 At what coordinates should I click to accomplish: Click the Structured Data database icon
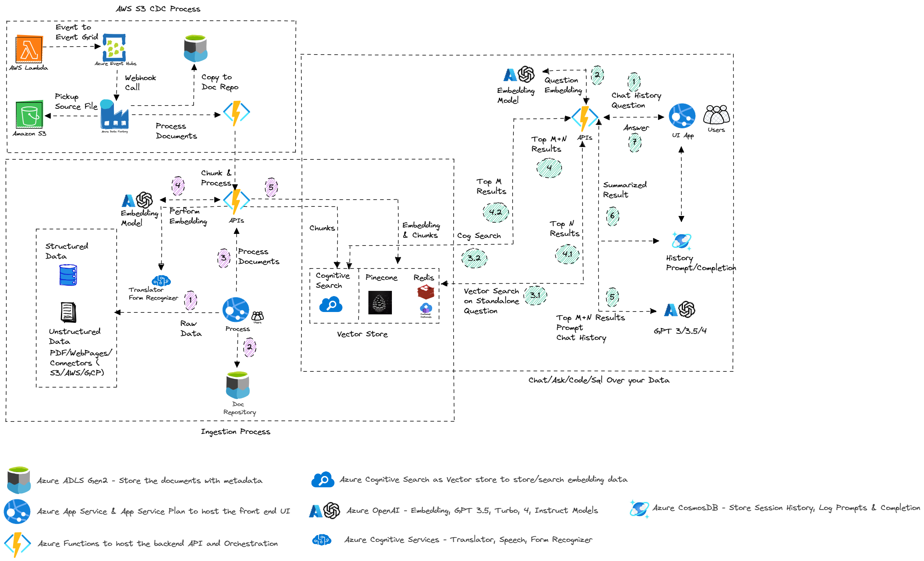(x=68, y=275)
